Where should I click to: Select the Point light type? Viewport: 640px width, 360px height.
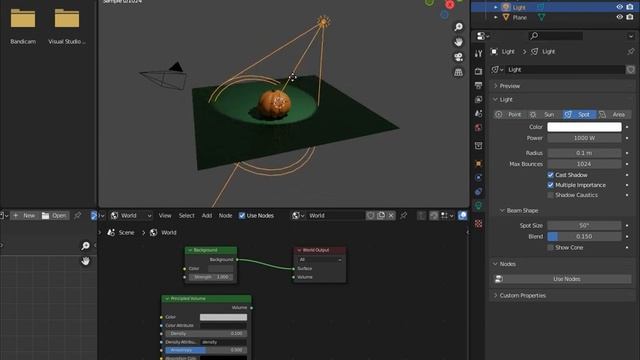(x=508, y=114)
